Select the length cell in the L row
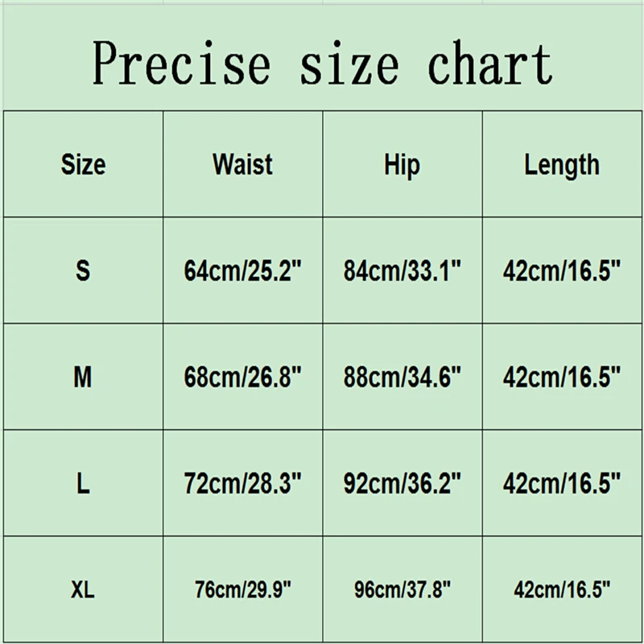This screenshot has height=644, width=644. coord(562,483)
